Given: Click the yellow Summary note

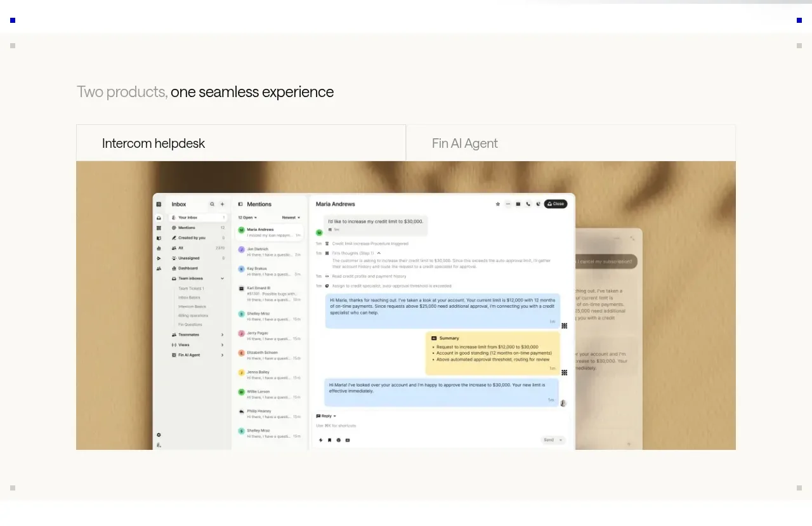Looking at the screenshot, I should (493, 353).
